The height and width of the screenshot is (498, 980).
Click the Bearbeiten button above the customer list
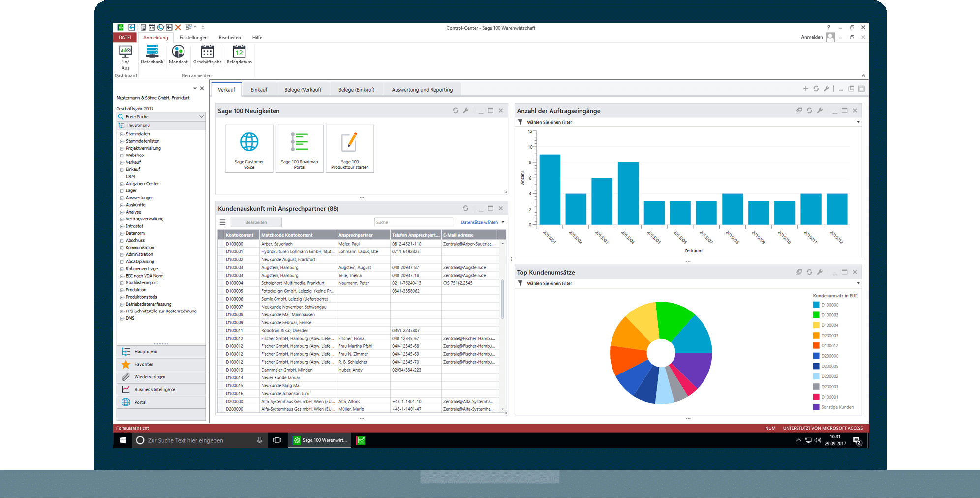[256, 222]
